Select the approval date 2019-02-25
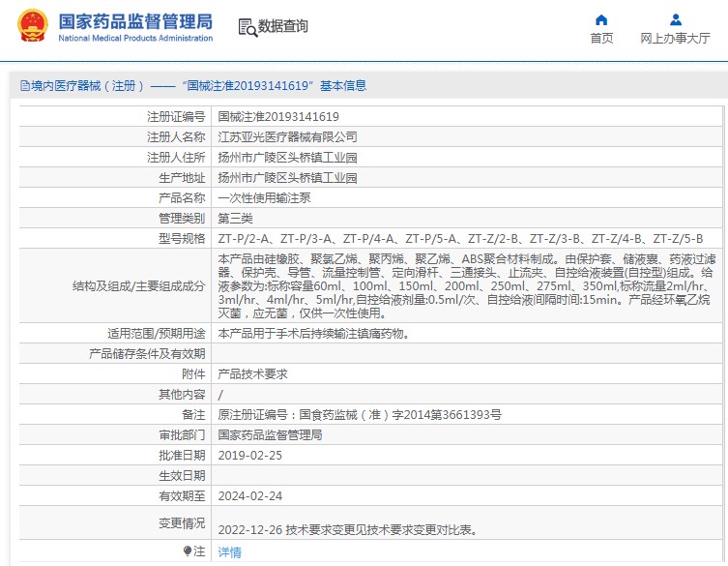 pyautogui.click(x=249, y=456)
